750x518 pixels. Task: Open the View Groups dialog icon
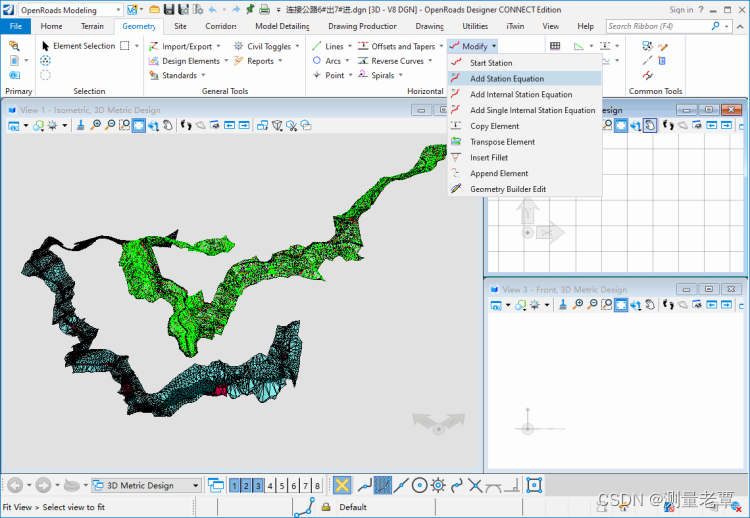216,485
